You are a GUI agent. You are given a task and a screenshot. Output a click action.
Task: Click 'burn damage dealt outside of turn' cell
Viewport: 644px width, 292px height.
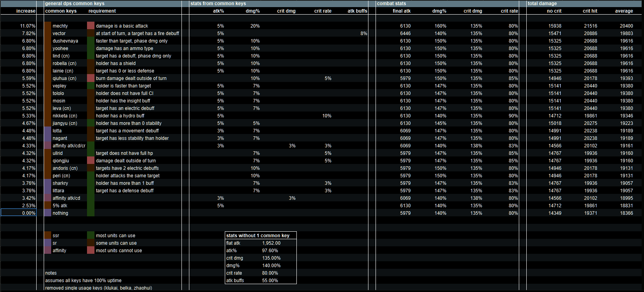tap(131, 78)
